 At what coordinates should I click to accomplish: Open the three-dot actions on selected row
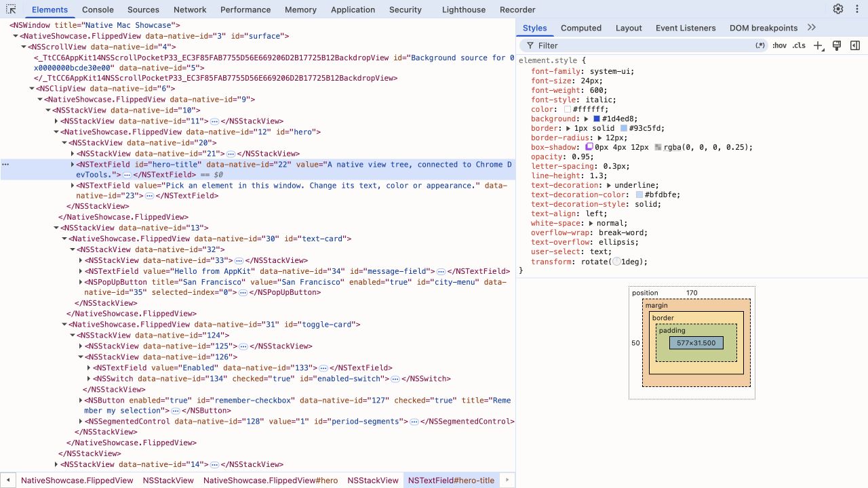(x=5, y=165)
